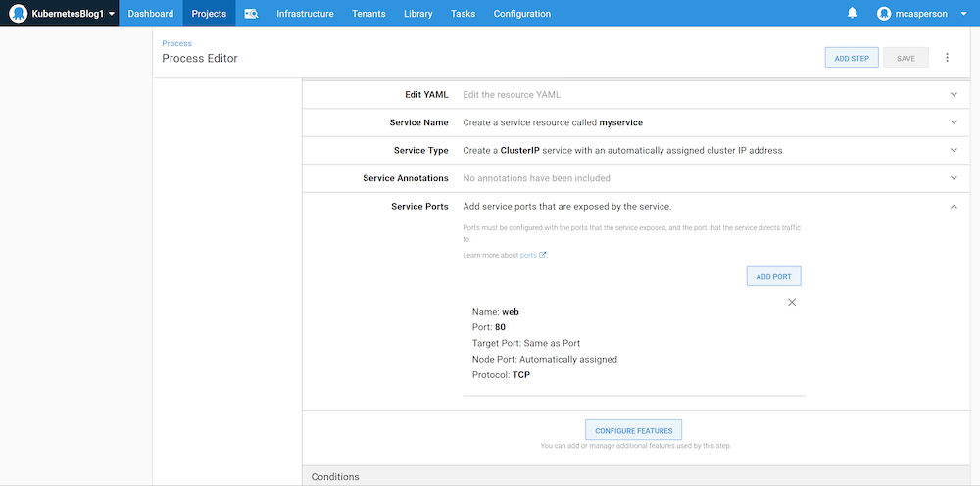Image resolution: width=980 pixels, height=486 pixels.
Task: Open external link icon beside ports
Action: (x=543, y=255)
